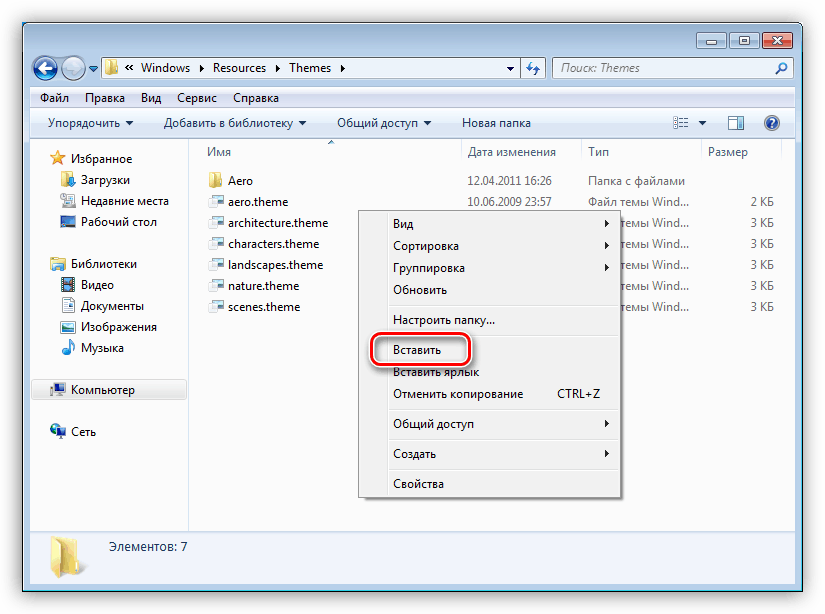Choose Вставить ярлык in context menu
This screenshot has height=614, width=825.
click(489, 372)
